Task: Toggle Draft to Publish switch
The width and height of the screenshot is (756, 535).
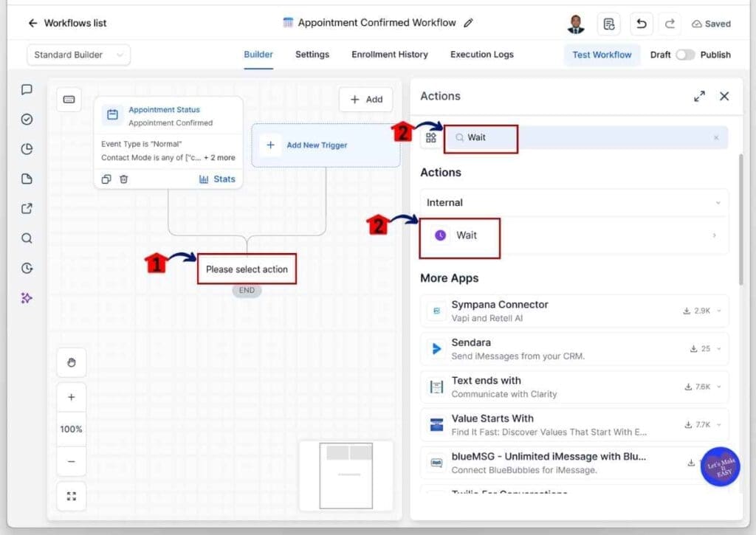Action: coord(685,55)
